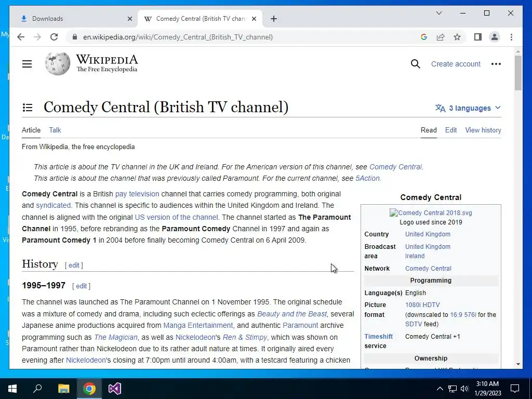Bookmark this page with the star icon
This screenshot has width=532, height=399.
(457, 37)
